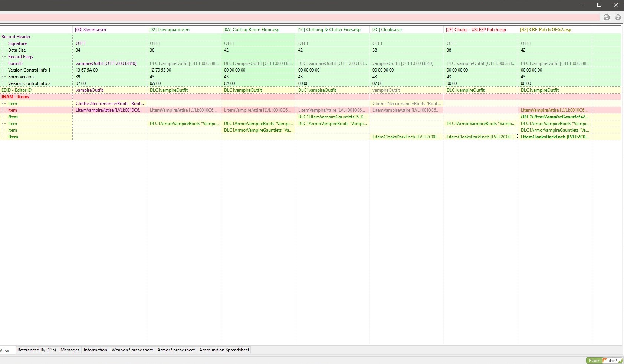Click the [2C] Cloaks.esp column header

(x=406, y=30)
